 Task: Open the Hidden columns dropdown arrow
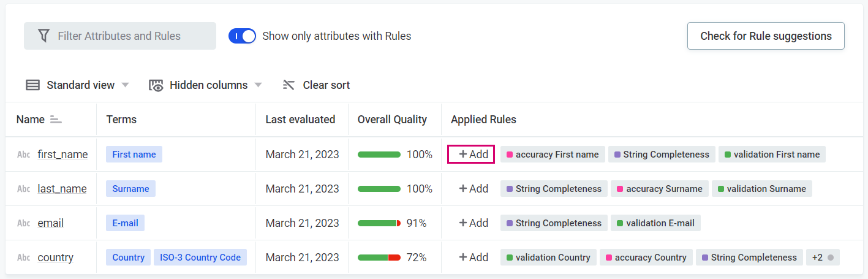tap(258, 85)
